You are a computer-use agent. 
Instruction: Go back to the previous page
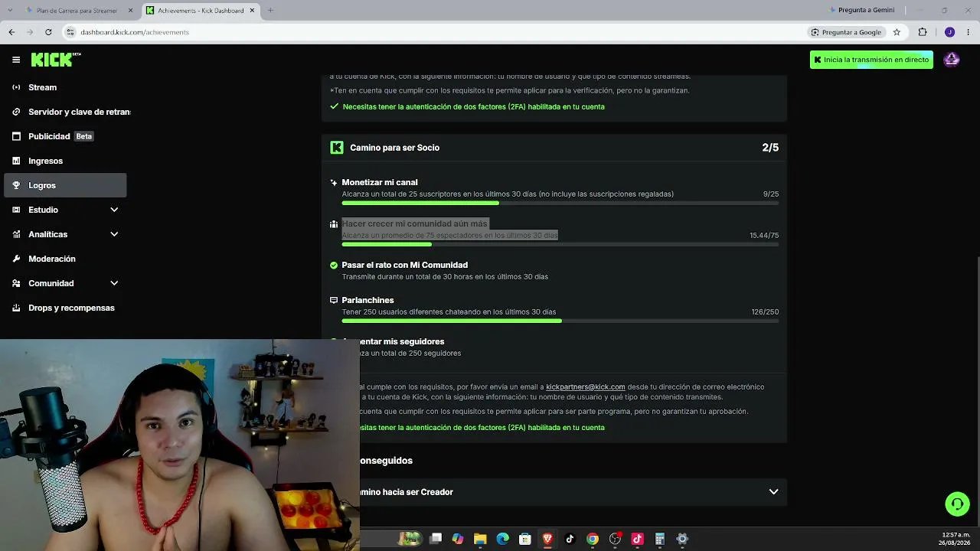[11, 32]
